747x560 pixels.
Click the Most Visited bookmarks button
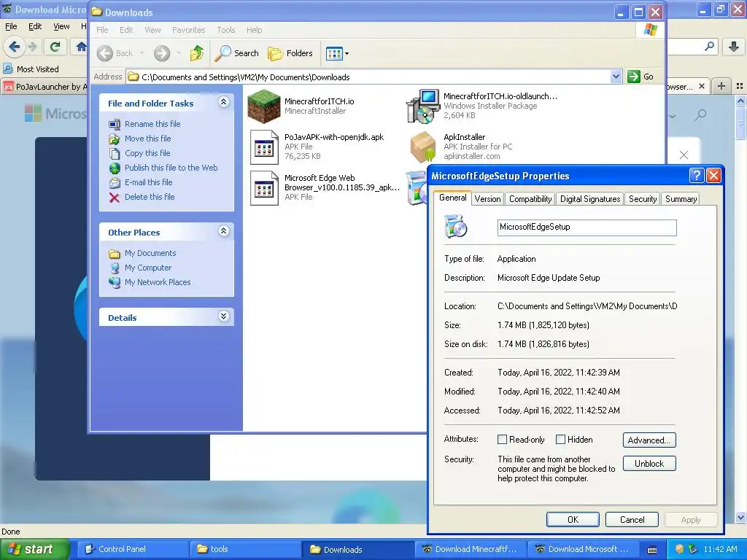31,69
